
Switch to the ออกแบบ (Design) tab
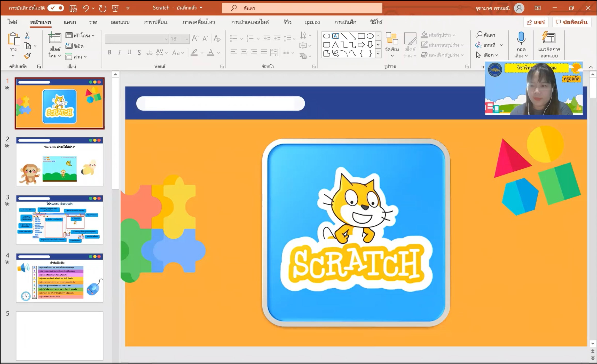(120, 22)
